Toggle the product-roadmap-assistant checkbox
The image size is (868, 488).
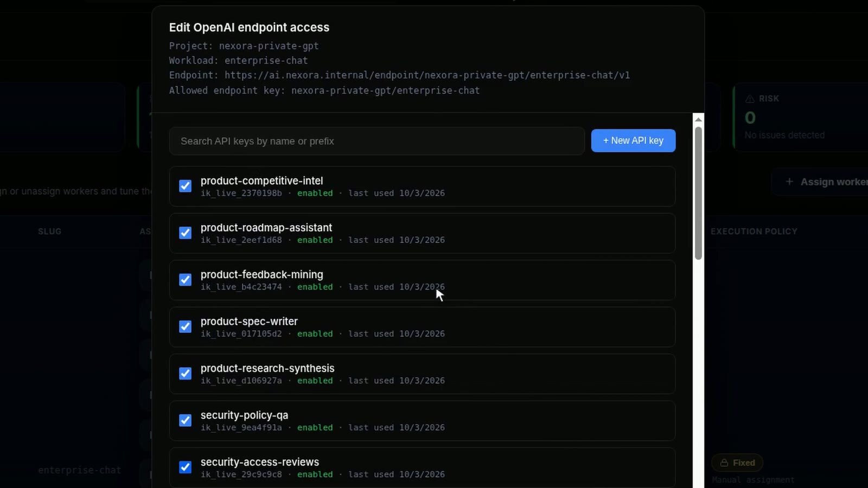tap(185, 233)
